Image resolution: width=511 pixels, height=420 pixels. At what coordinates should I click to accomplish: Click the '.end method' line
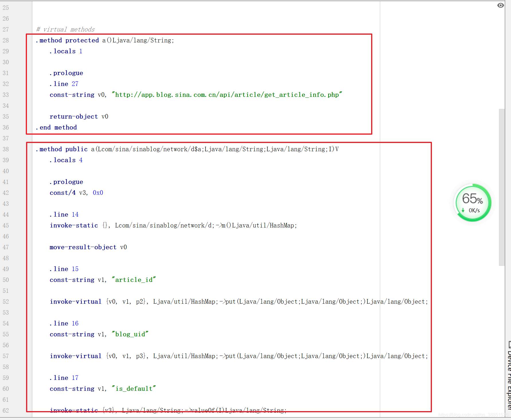(56, 127)
